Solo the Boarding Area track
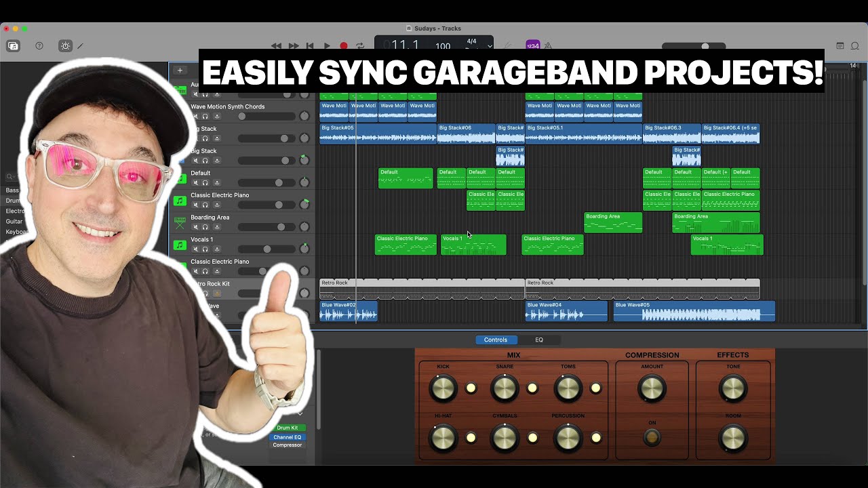Image resolution: width=868 pixels, height=488 pixels. coord(205,227)
